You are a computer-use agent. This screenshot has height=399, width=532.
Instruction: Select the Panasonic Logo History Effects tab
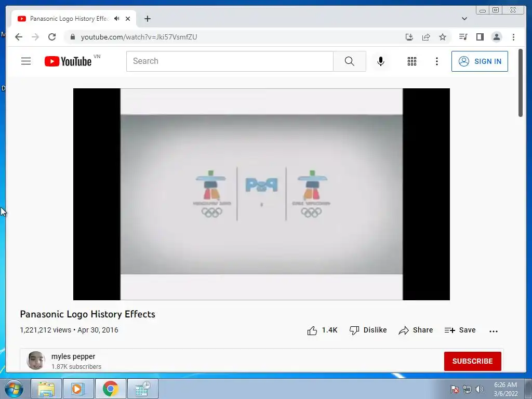tap(69, 19)
